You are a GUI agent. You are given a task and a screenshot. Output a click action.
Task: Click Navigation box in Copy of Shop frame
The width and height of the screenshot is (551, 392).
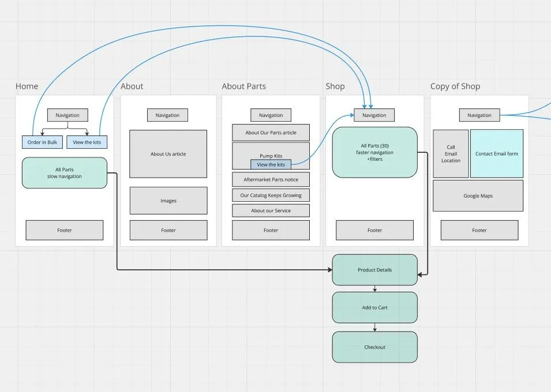[x=479, y=115]
